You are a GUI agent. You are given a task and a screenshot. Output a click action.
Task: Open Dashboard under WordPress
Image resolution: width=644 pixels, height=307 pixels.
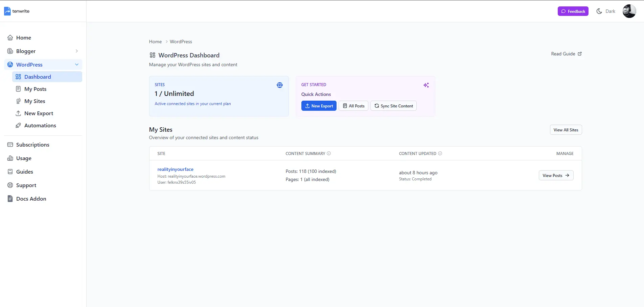click(x=47, y=77)
